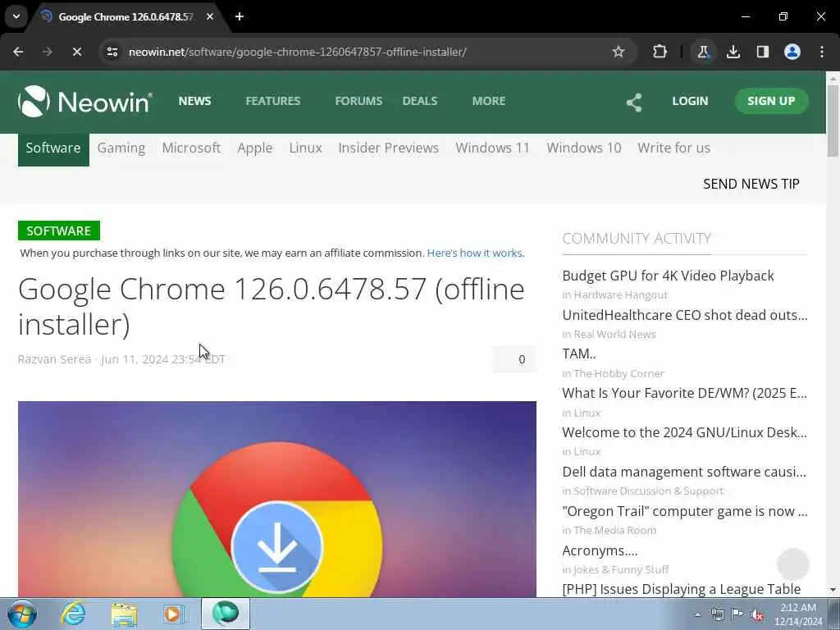The height and width of the screenshot is (630, 840).
Task: Select the Linux category tab
Action: (x=305, y=148)
